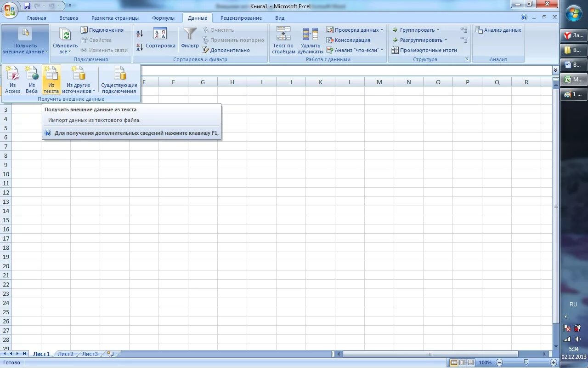
Task: Switch to Page Layout view icon
Action: point(463,362)
